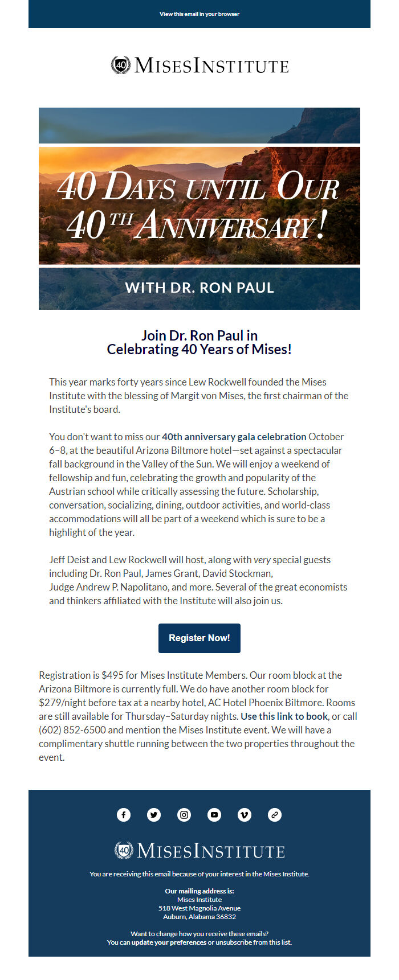Click the Vimeo icon in footer
The image size is (399, 980).
click(245, 815)
